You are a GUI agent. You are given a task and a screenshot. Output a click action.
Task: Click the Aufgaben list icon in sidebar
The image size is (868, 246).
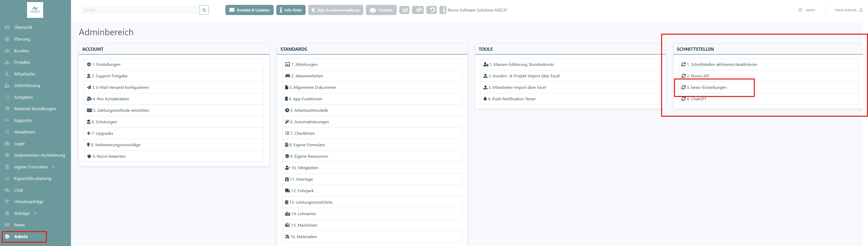pyautogui.click(x=7, y=97)
